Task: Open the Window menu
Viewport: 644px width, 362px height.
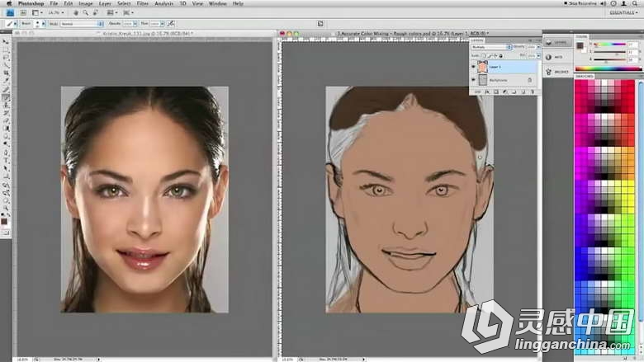Action: (x=218, y=3)
